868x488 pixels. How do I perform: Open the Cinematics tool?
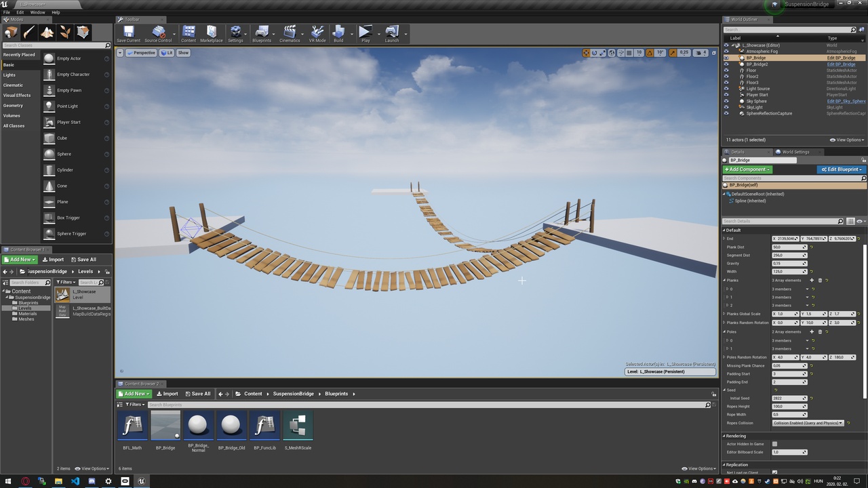290,33
